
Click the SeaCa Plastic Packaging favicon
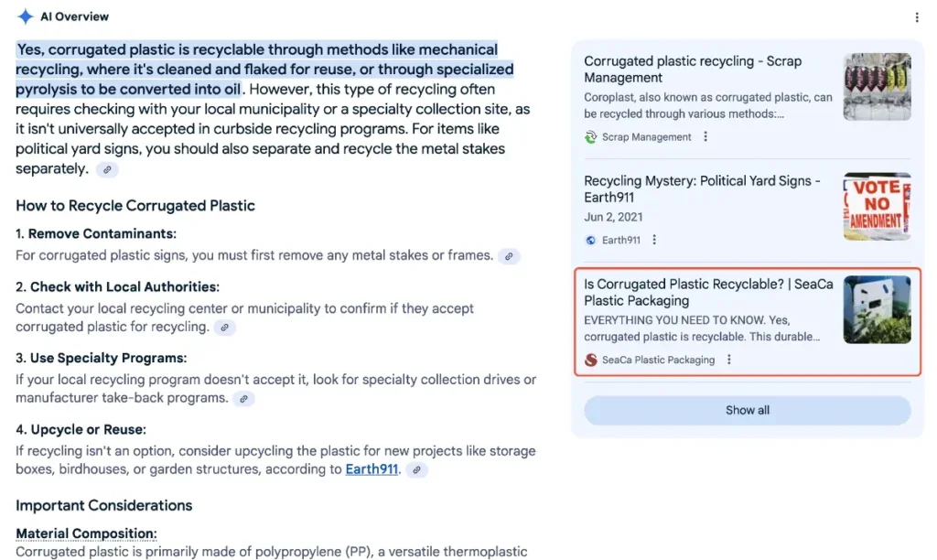pyautogui.click(x=591, y=360)
